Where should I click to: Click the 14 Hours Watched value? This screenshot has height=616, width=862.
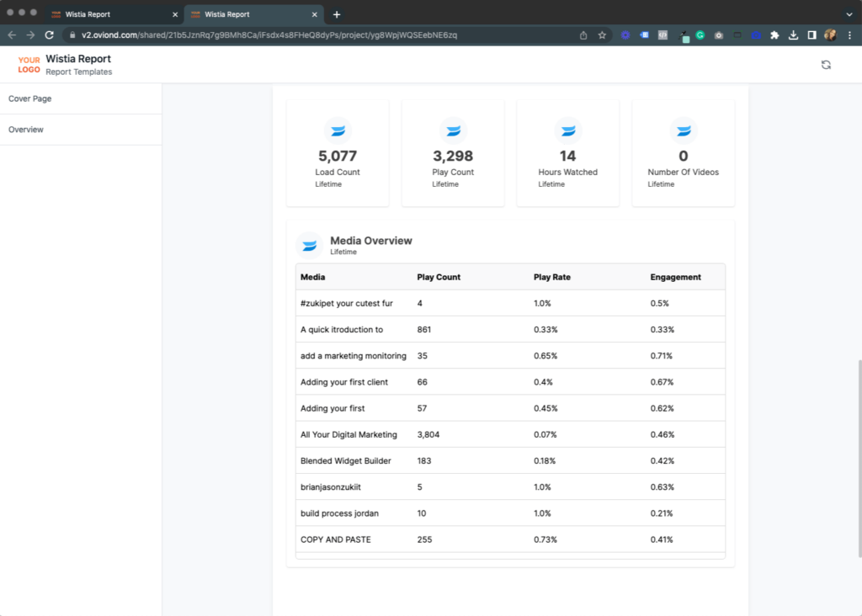tap(568, 156)
